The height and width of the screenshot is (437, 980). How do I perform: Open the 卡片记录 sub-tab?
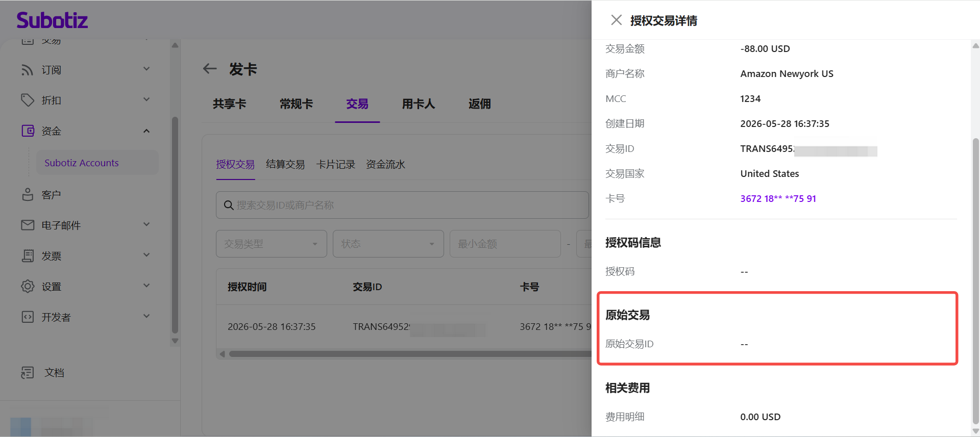pyautogui.click(x=335, y=164)
